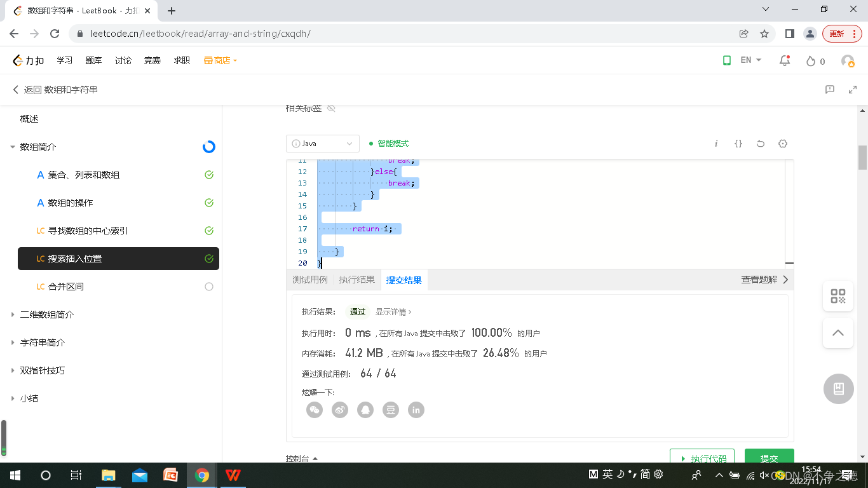Bookmark this page with star icon
This screenshot has width=868, height=488.
pyautogui.click(x=764, y=34)
